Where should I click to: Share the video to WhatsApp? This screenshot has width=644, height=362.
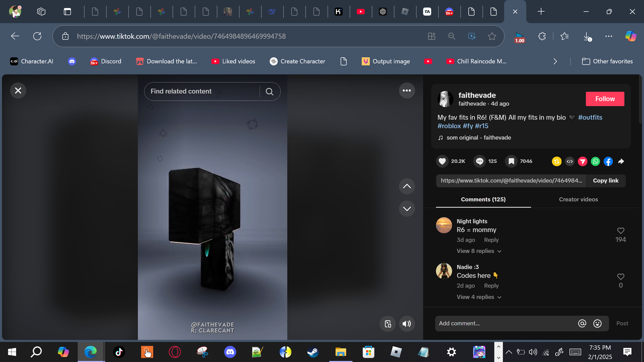(595, 161)
